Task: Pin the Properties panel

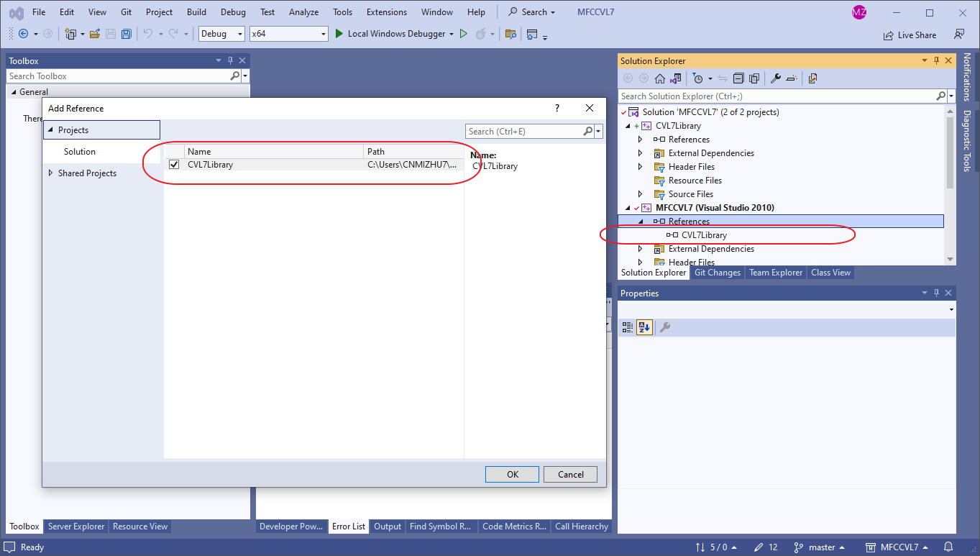Action: pyautogui.click(x=937, y=293)
